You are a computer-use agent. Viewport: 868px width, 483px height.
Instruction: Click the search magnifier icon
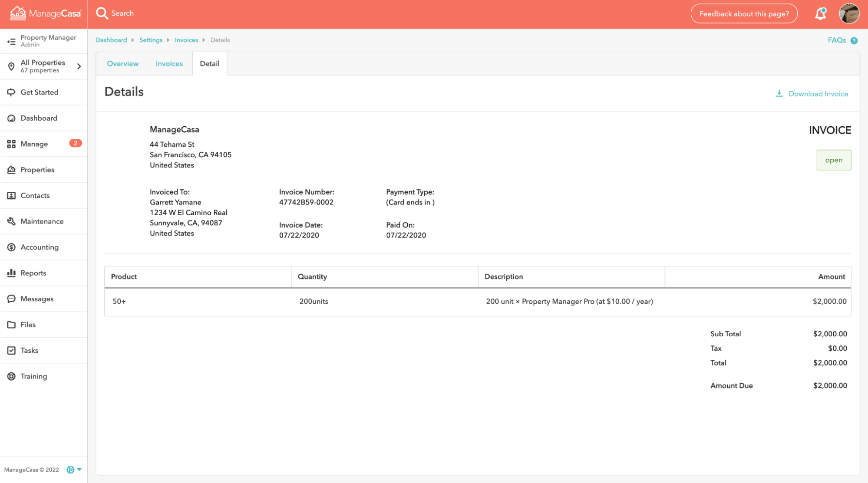coord(102,13)
